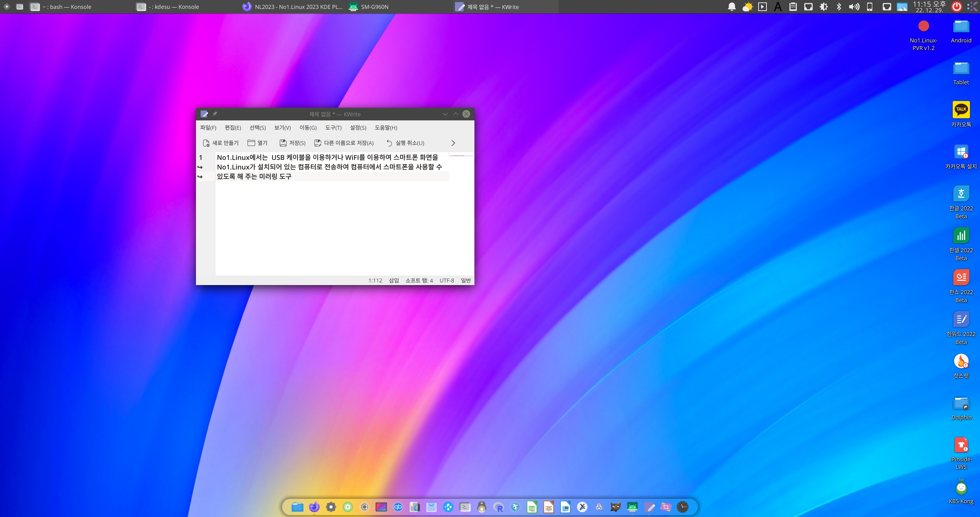This screenshot has height=517, width=980.
Task: Save the document with 저장(S)
Action: click(x=293, y=143)
